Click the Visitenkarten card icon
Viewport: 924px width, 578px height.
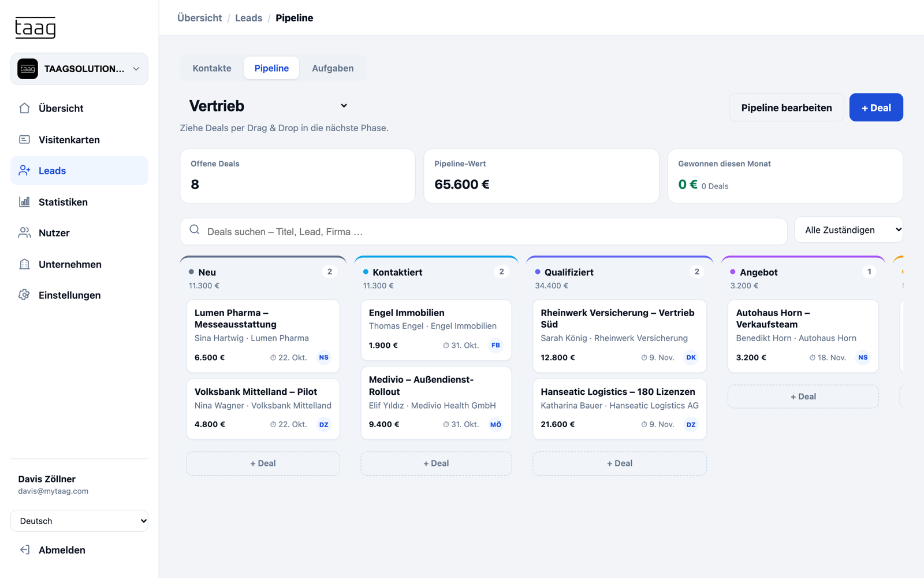point(24,139)
